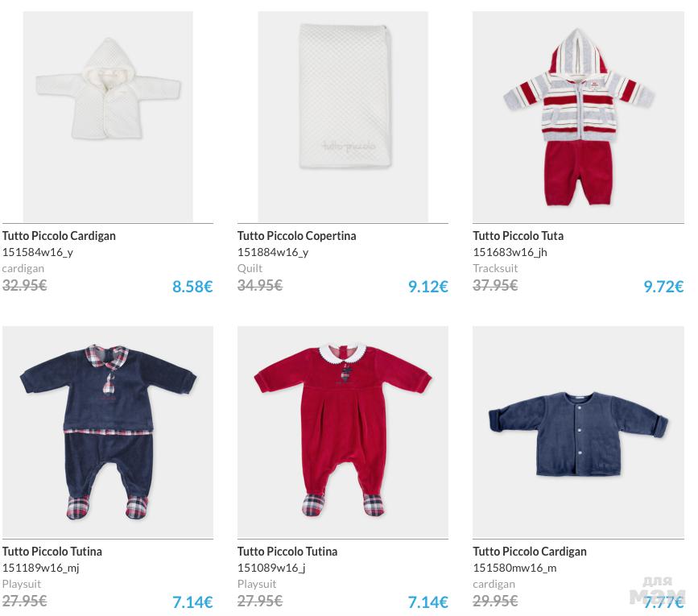Open Tutto Piccolo Cardigan above code 151584w16_y
The width and height of the screenshot is (698, 616).
pos(59,236)
